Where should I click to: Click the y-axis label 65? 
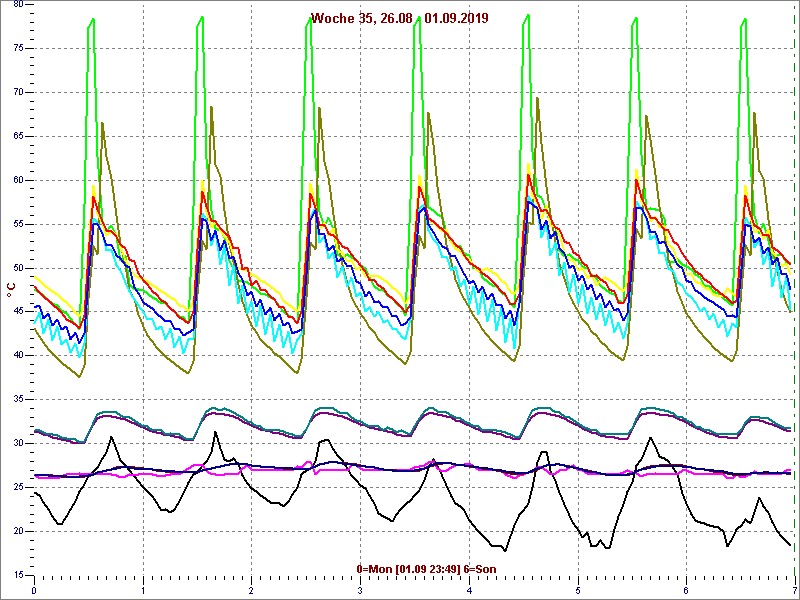17,136
